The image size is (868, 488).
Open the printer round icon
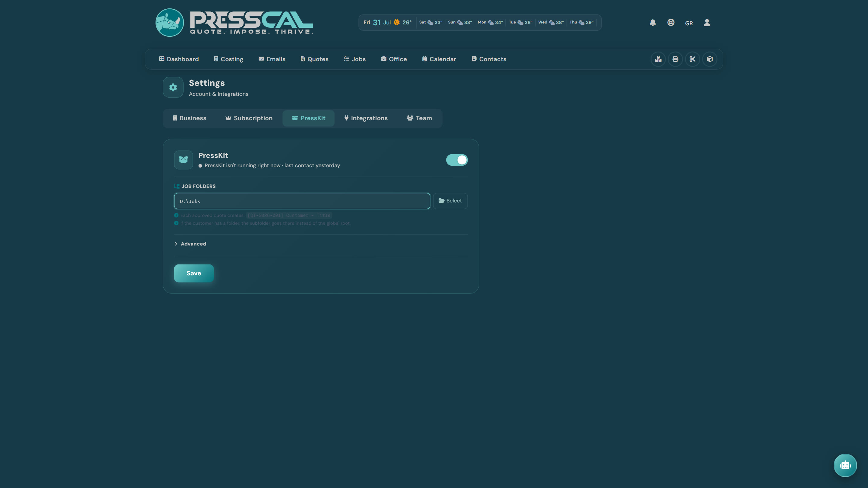(x=675, y=59)
